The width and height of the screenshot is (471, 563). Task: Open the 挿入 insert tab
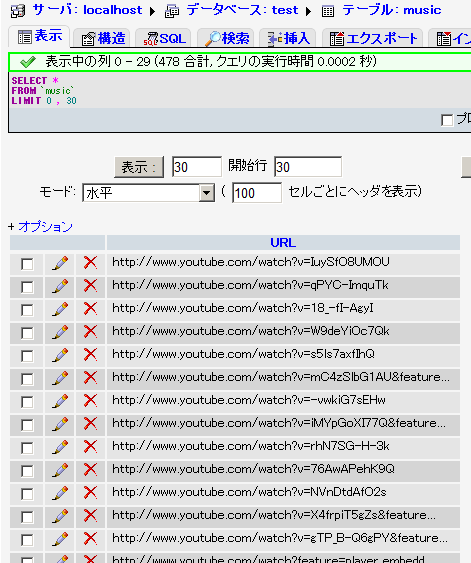tap(288, 38)
